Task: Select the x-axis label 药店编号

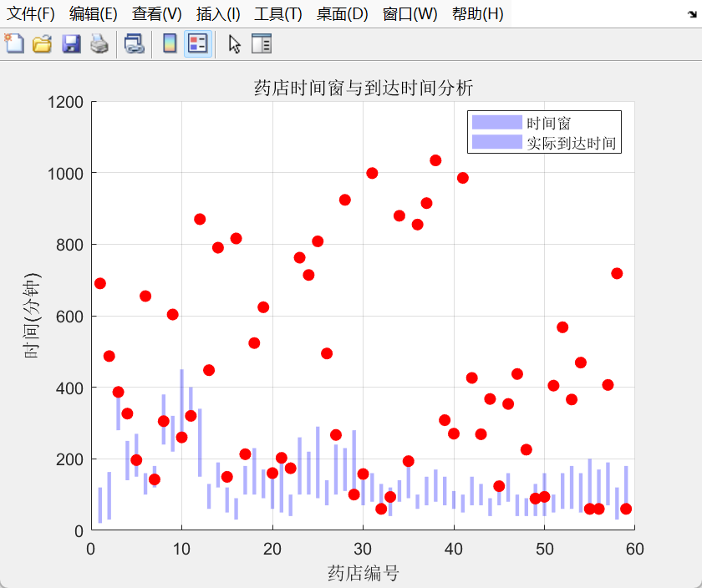Action: click(363, 573)
